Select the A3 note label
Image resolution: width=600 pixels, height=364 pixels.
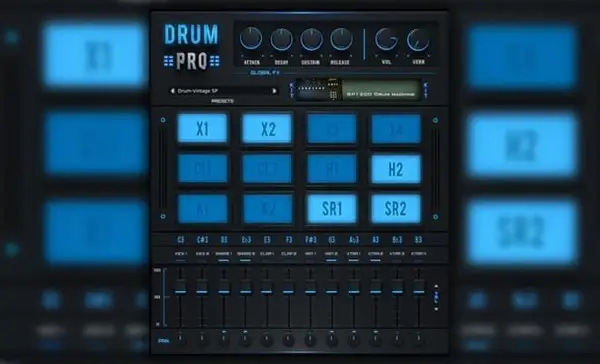pos(376,240)
